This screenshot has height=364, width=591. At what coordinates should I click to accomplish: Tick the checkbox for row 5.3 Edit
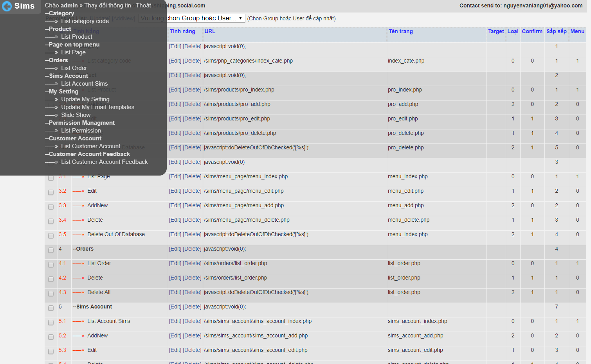(51, 351)
